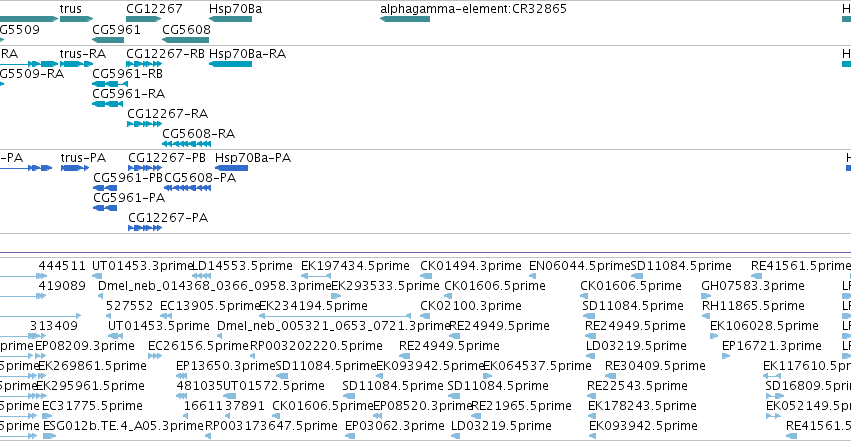The height and width of the screenshot is (441, 851).
Task: Click EST feature 444511
Action: click(62, 266)
